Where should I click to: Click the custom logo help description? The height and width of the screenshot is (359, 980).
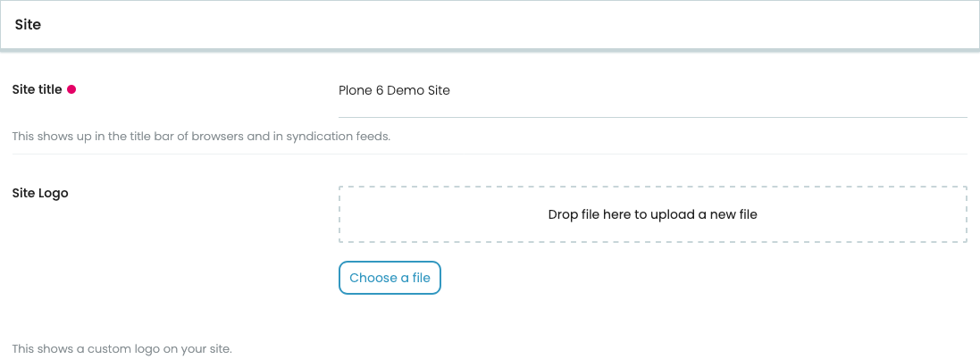[x=121, y=348]
